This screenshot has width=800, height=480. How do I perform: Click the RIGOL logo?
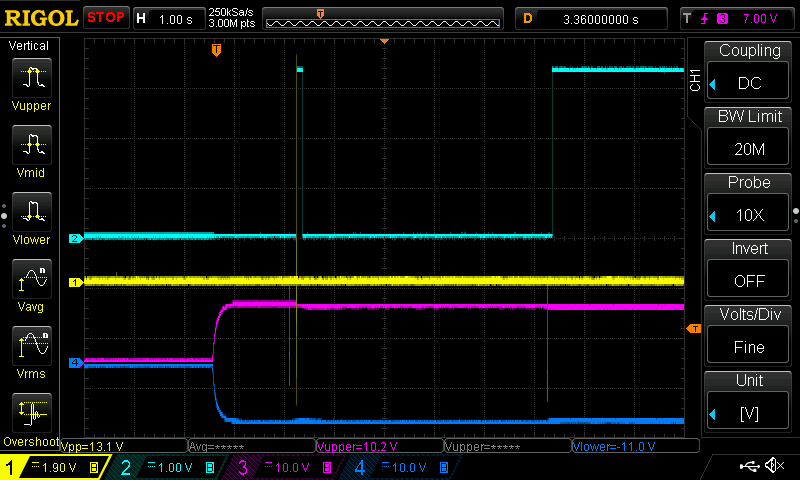[41, 18]
